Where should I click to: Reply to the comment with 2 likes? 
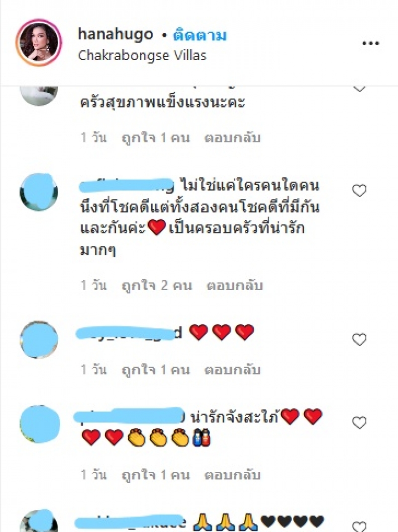click(x=234, y=285)
